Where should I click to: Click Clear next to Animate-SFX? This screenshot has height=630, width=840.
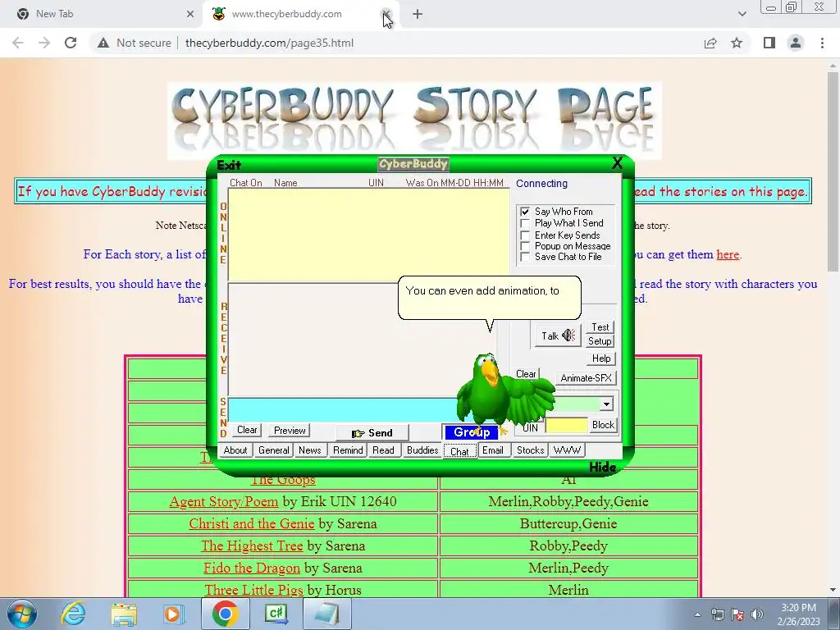tap(526, 374)
